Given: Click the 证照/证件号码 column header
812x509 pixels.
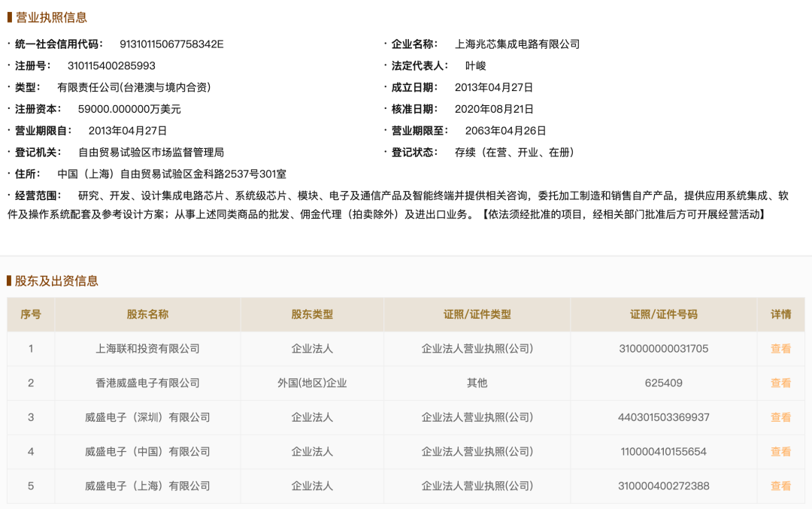Looking at the screenshot, I should [663, 314].
